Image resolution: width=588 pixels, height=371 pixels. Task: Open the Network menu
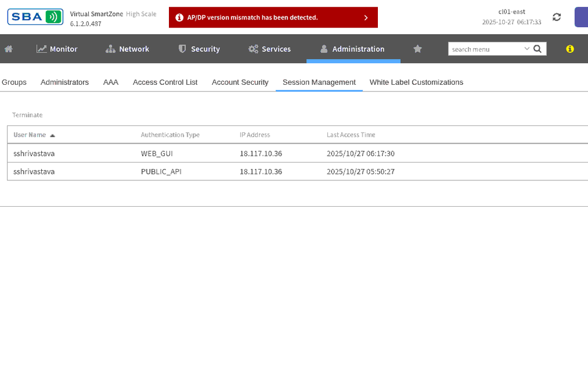(127, 49)
